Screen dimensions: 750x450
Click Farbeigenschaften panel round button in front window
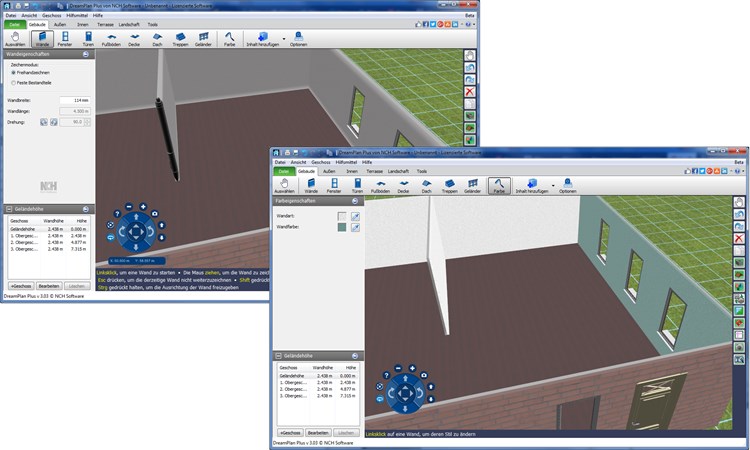[355, 201]
